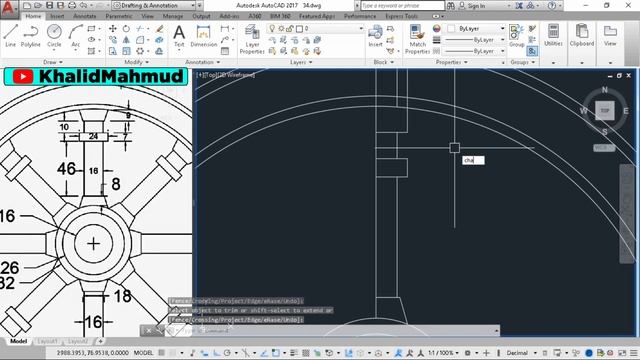
Task: Open the lineweight ByLayer dropdown
Action: 474,40
